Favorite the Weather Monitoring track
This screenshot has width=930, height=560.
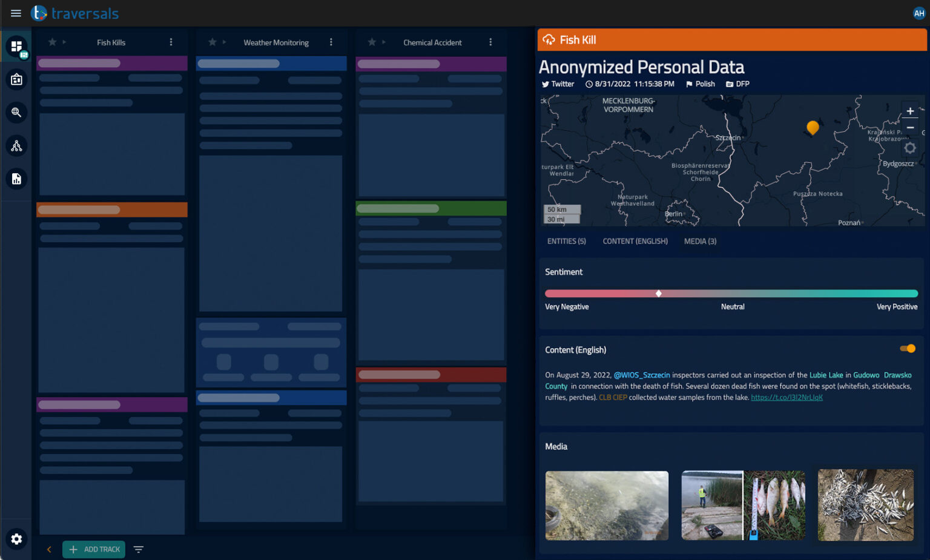pyautogui.click(x=212, y=42)
